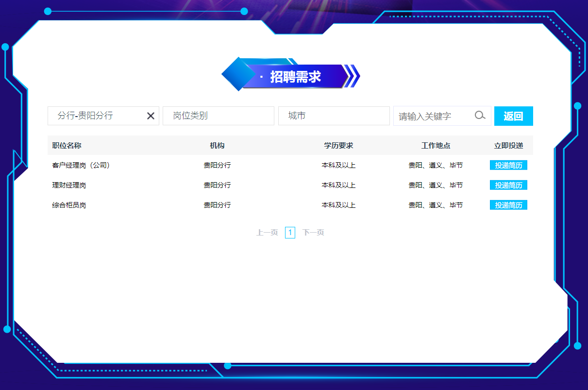The width and height of the screenshot is (588, 390).
Task: Click work location of 综合柜员岗 row
Action: pos(436,205)
